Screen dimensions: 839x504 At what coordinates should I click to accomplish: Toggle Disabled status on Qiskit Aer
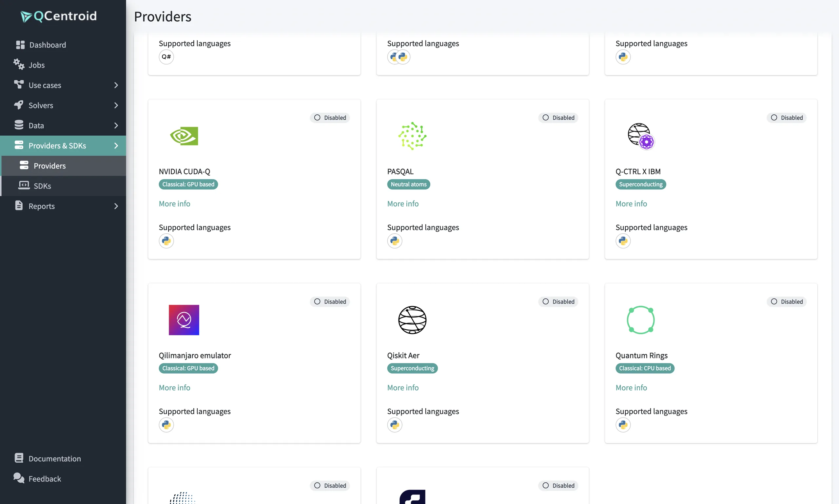click(558, 301)
